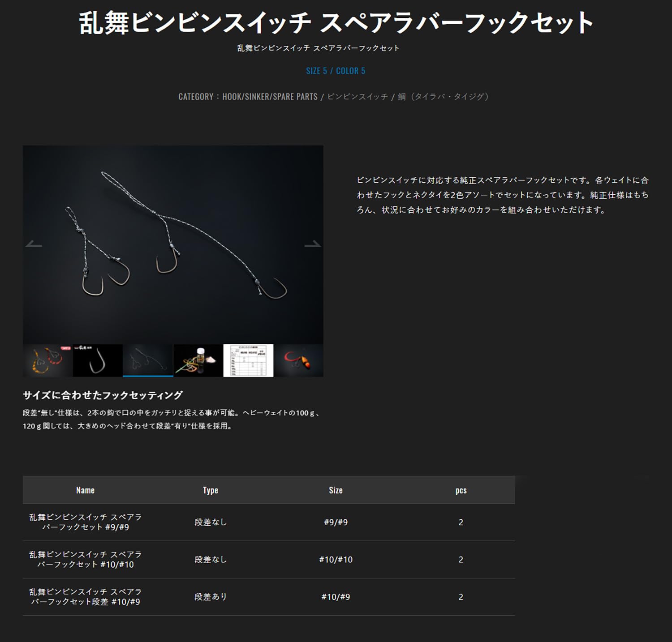Select the スペアラバーフックセット #10/#10 name cell
The width and height of the screenshot is (672, 642).
point(85,560)
